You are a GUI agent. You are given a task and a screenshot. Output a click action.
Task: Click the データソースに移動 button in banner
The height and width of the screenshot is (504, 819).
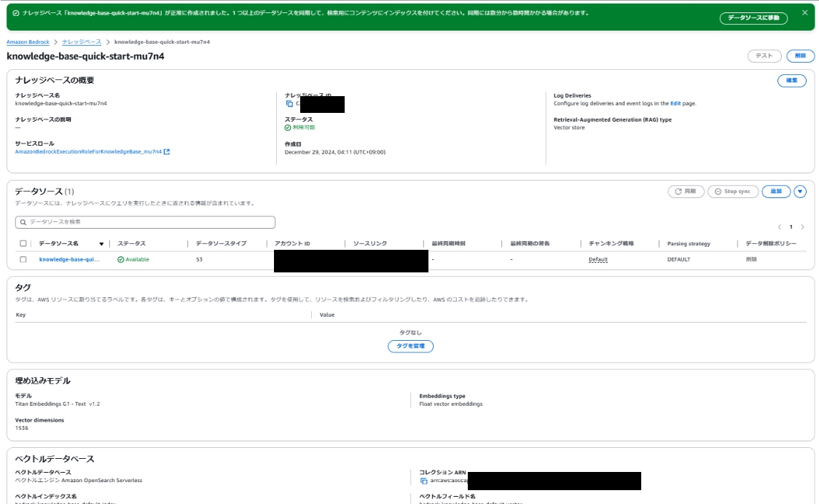click(753, 17)
